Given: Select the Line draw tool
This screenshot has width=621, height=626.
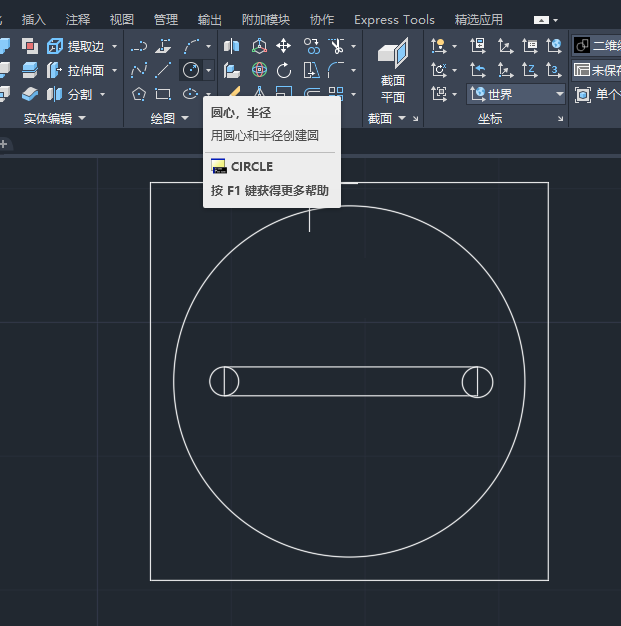Looking at the screenshot, I should click(163, 71).
